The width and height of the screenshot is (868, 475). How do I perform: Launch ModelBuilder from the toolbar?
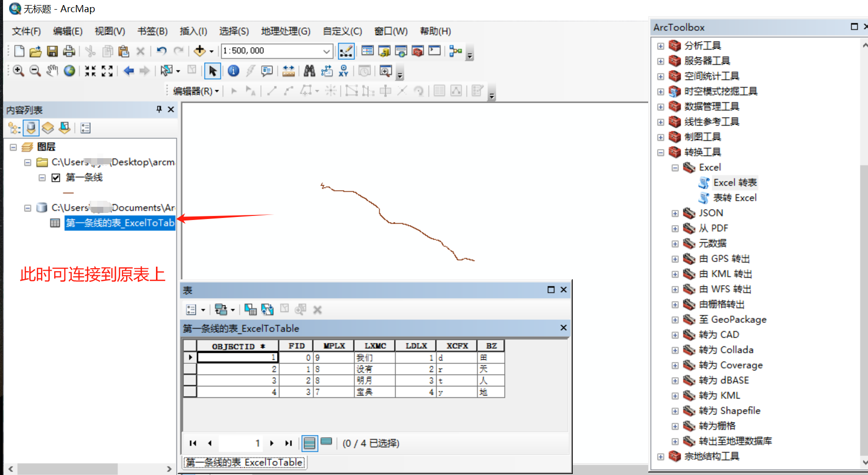(456, 51)
